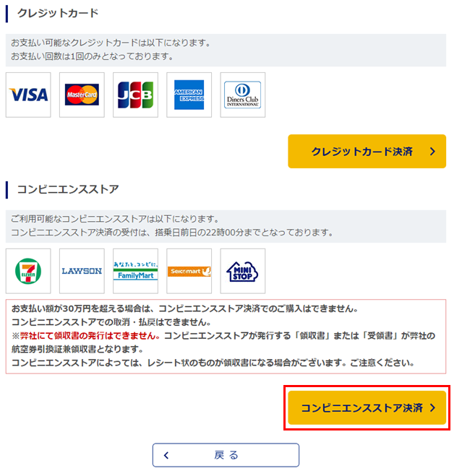
Task: Go back using the 戻る button
Action: tap(226, 455)
